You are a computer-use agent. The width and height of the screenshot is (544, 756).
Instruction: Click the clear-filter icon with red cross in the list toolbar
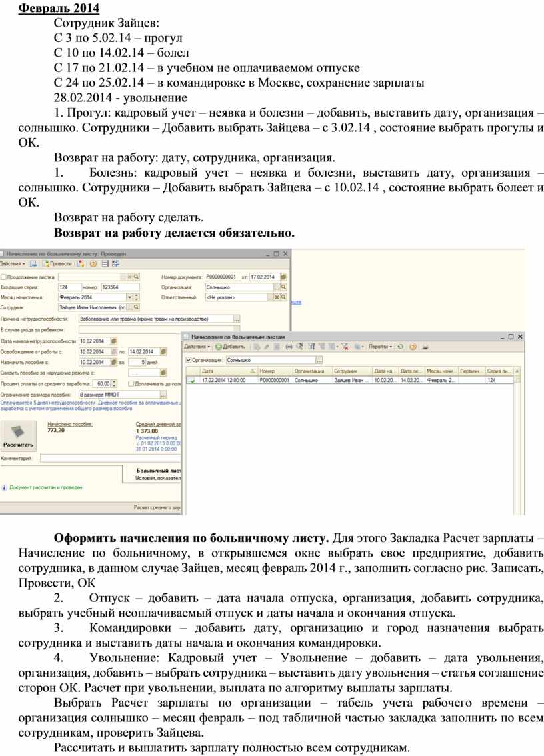(345, 347)
